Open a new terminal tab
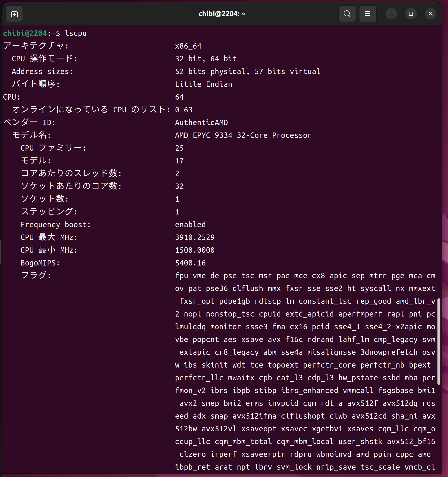This screenshot has width=448, height=477. [14, 14]
